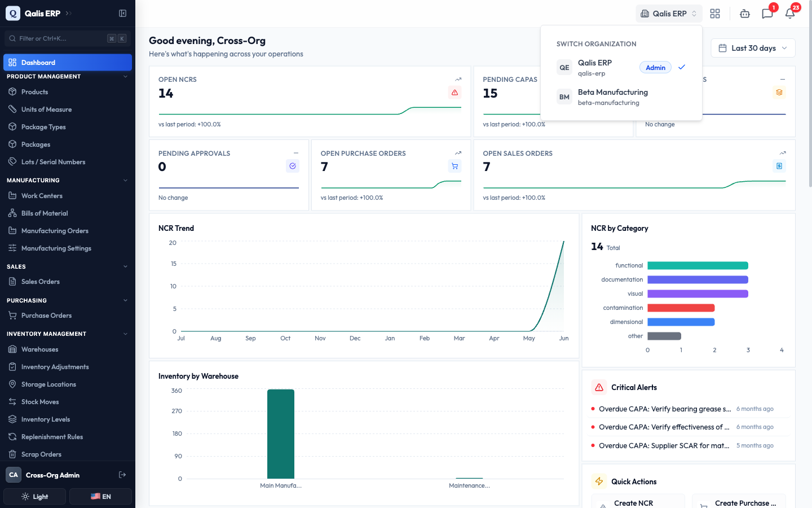Image resolution: width=812 pixels, height=508 pixels.
Task: Open Scrap Orders page
Action: pos(68,454)
